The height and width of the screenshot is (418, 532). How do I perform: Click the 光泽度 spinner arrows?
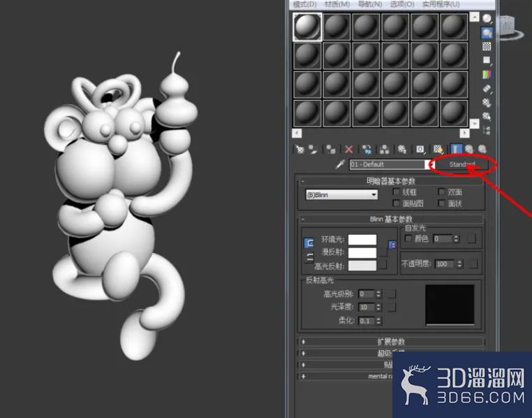(378, 307)
